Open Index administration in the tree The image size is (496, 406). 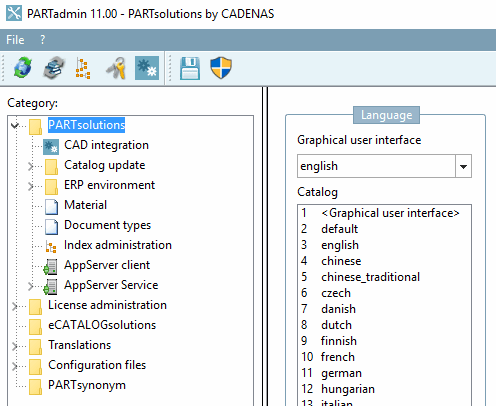pos(118,245)
